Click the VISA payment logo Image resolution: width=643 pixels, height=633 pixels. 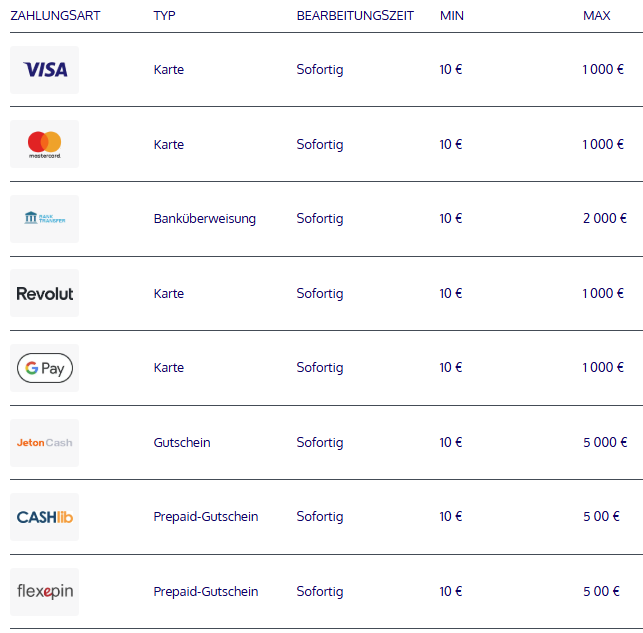tap(44, 70)
